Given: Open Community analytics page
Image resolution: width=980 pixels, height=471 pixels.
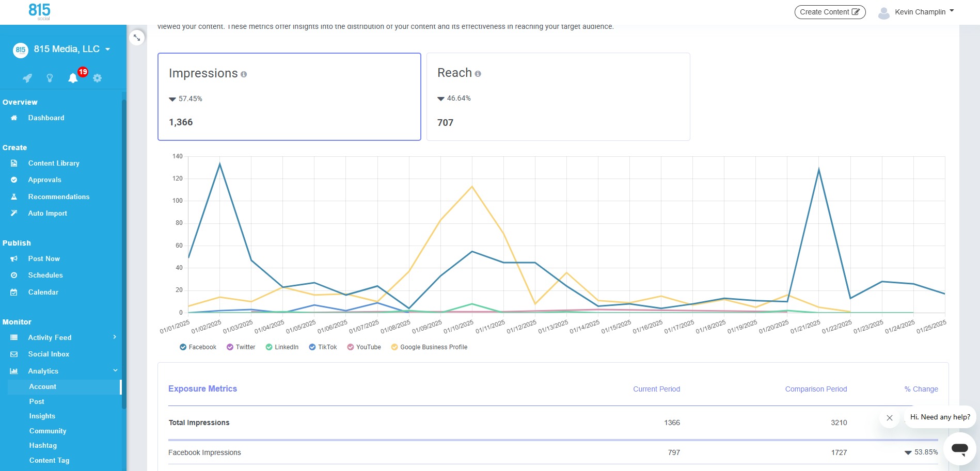Looking at the screenshot, I should point(48,431).
